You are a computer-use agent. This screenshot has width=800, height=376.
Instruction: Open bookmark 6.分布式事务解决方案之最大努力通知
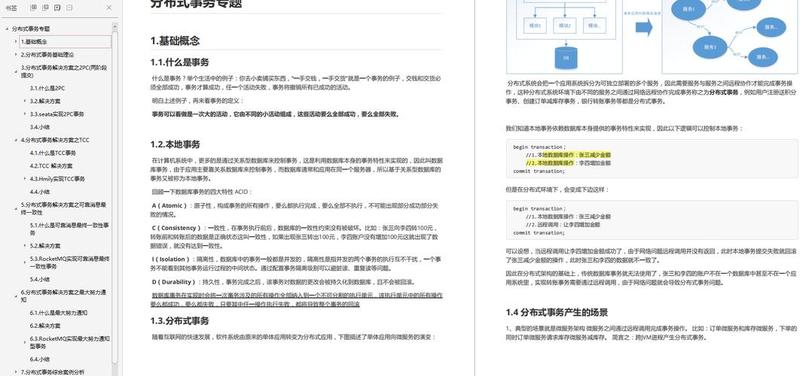64,296
